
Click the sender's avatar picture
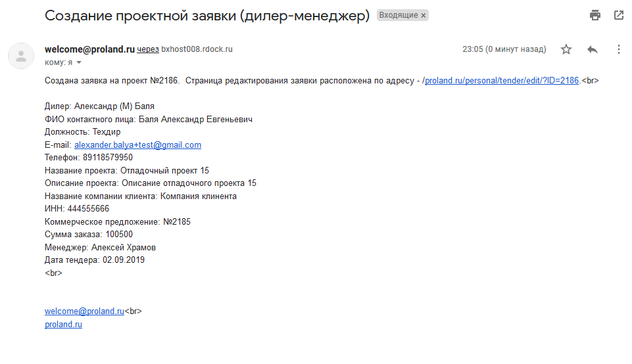point(21,56)
